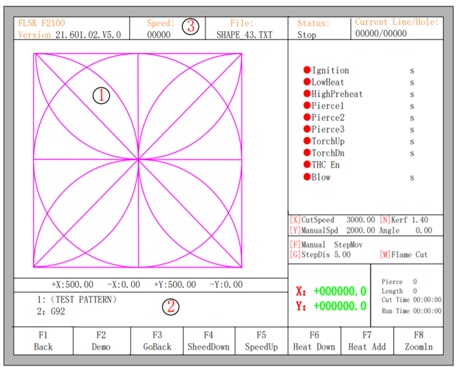Click the +Y:500.00 extent value
Screen dimensions: 458x371
(x=175, y=285)
